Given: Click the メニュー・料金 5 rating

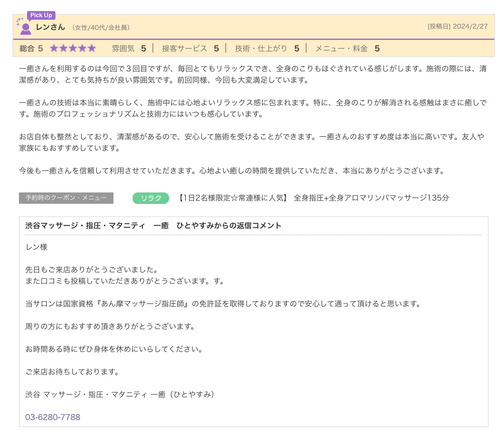Looking at the screenshot, I should point(347,48).
